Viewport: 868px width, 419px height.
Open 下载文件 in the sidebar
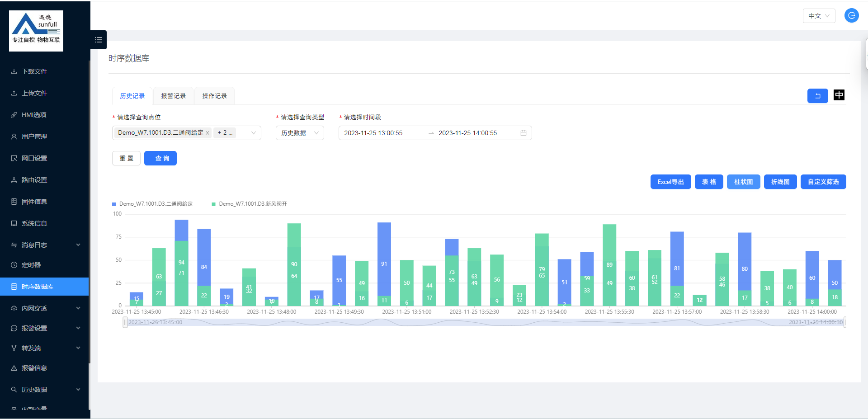pos(34,71)
